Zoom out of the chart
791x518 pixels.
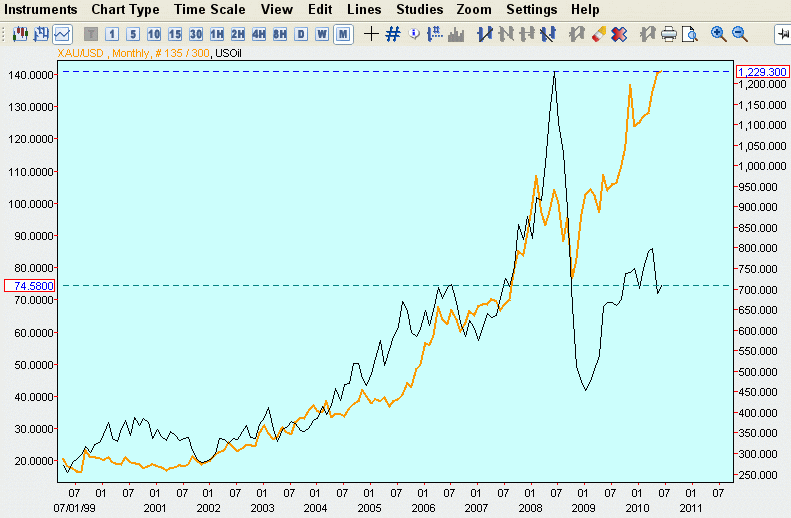(x=740, y=34)
